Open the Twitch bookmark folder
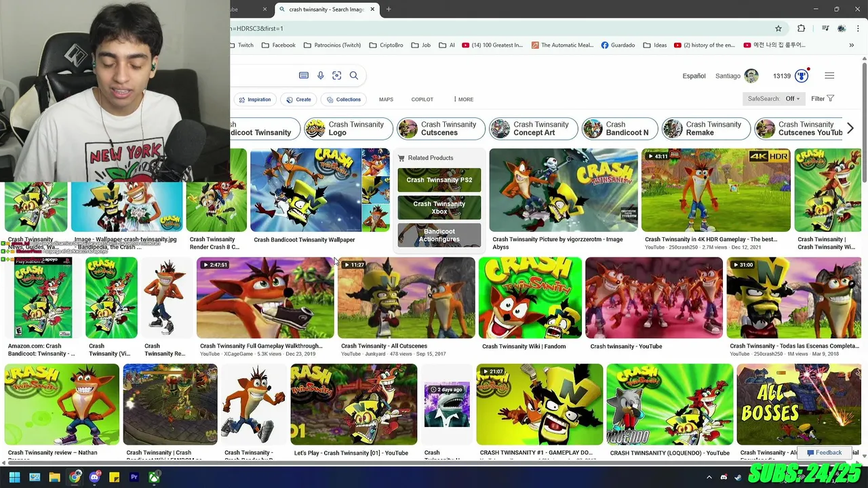This screenshot has width=868, height=488. pyautogui.click(x=241, y=45)
